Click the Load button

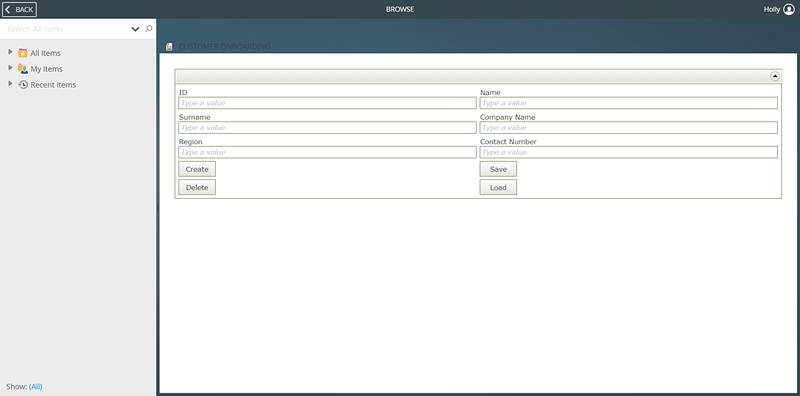tap(498, 187)
